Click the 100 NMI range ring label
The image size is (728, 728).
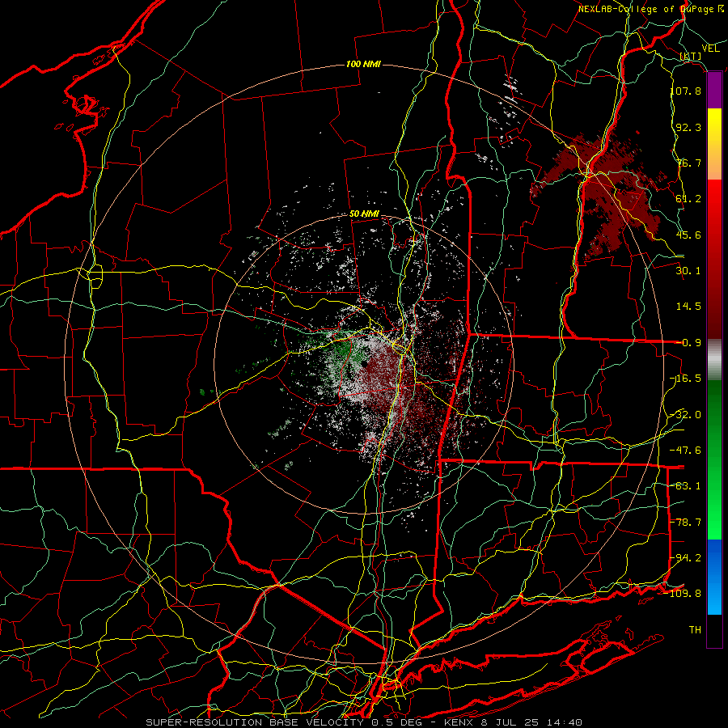point(363,64)
